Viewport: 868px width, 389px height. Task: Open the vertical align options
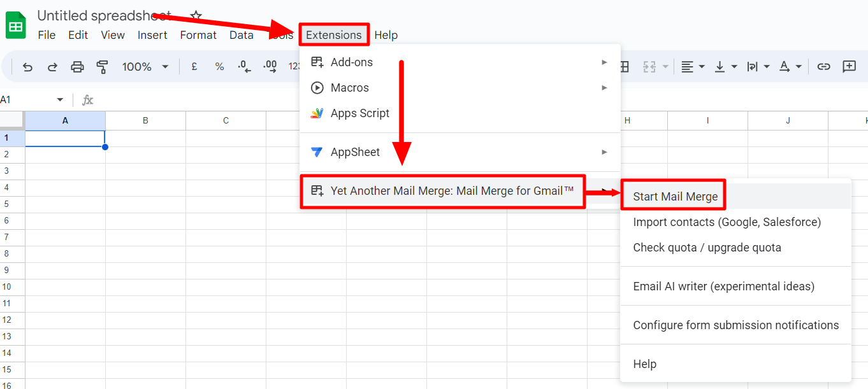(725, 67)
